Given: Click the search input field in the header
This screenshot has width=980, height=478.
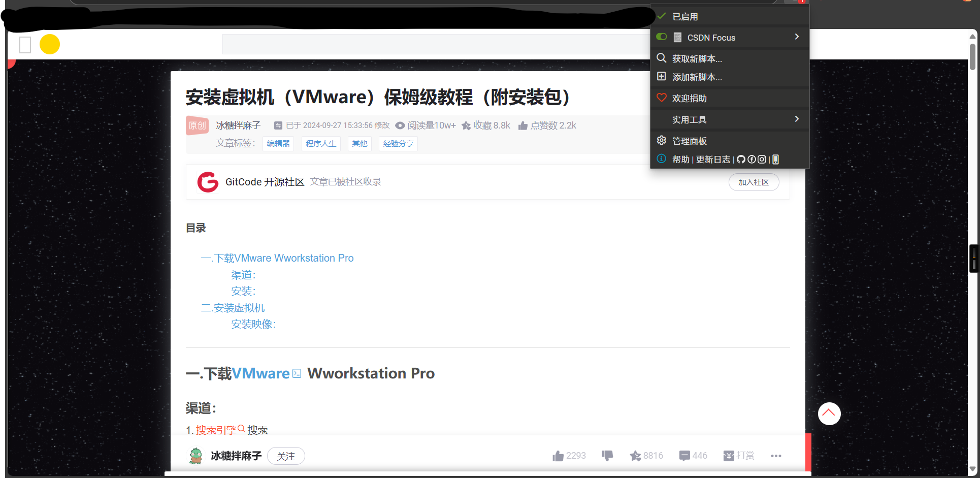Looking at the screenshot, I should click(x=436, y=44).
